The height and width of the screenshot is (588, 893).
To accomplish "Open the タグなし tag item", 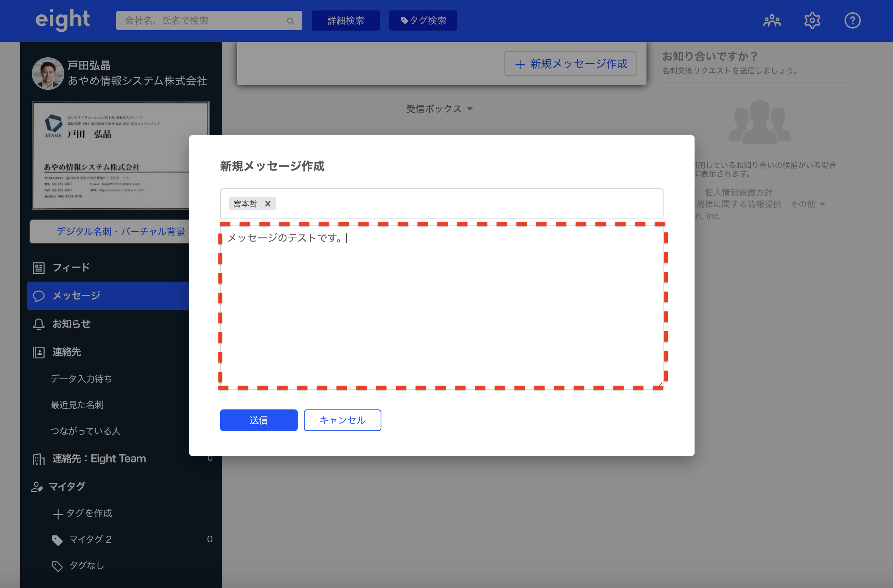I will click(x=86, y=566).
